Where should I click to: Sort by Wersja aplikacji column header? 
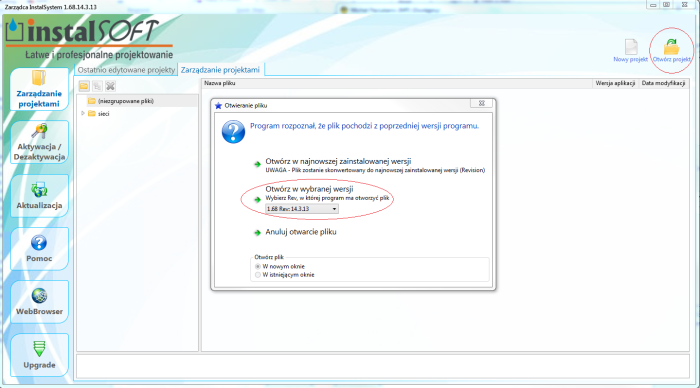coord(615,83)
